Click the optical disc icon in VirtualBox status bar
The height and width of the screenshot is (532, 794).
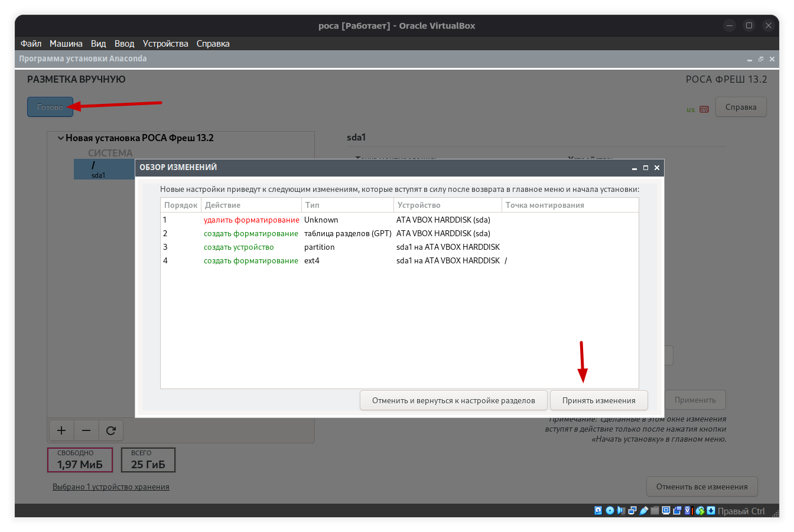pos(610,511)
